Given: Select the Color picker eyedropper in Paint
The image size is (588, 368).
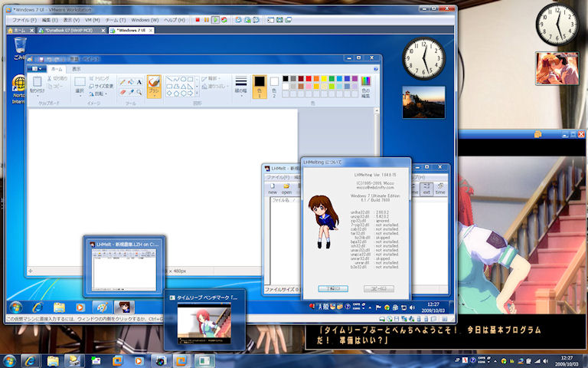Looking at the screenshot, I should 131,92.
